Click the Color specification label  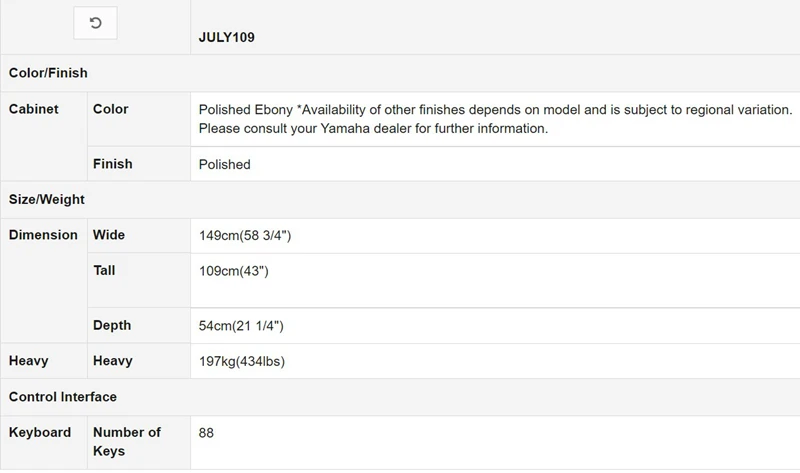[111, 109]
